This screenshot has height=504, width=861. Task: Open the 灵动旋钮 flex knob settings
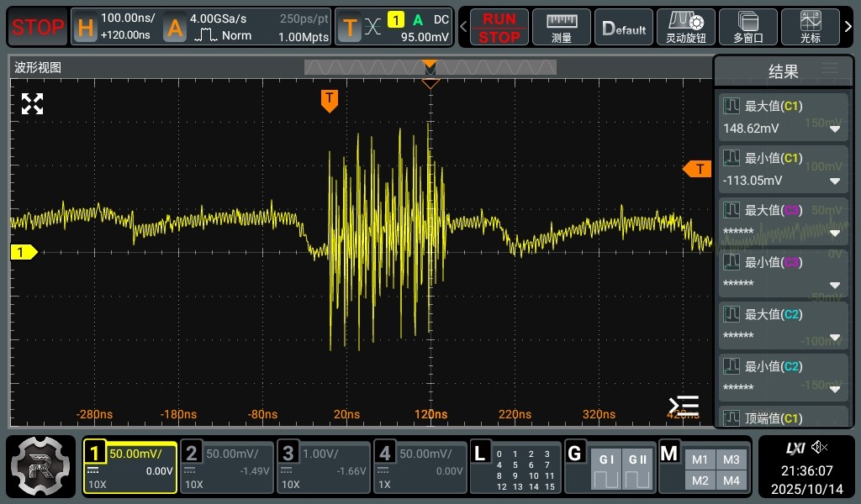pyautogui.click(x=685, y=28)
